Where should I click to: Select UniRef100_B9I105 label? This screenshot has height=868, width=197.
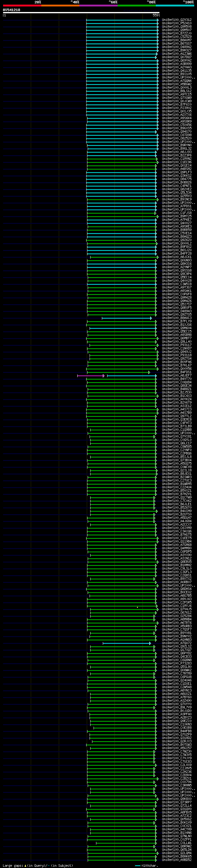click(x=177, y=74)
